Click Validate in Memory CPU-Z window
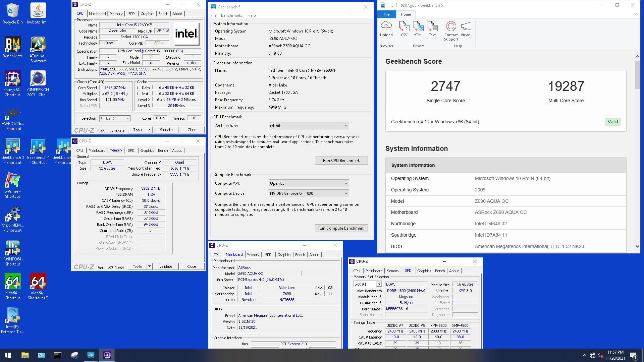This screenshot has width=644, height=362. pyautogui.click(x=166, y=266)
